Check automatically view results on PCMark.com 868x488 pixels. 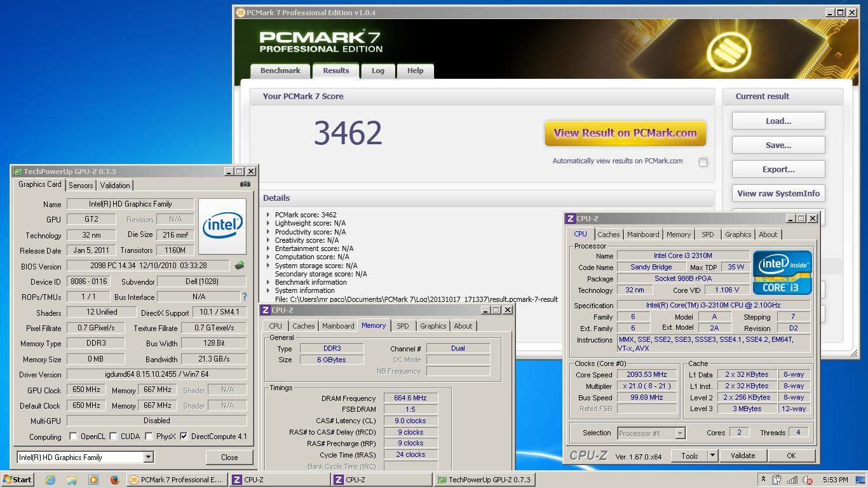pyautogui.click(x=703, y=162)
